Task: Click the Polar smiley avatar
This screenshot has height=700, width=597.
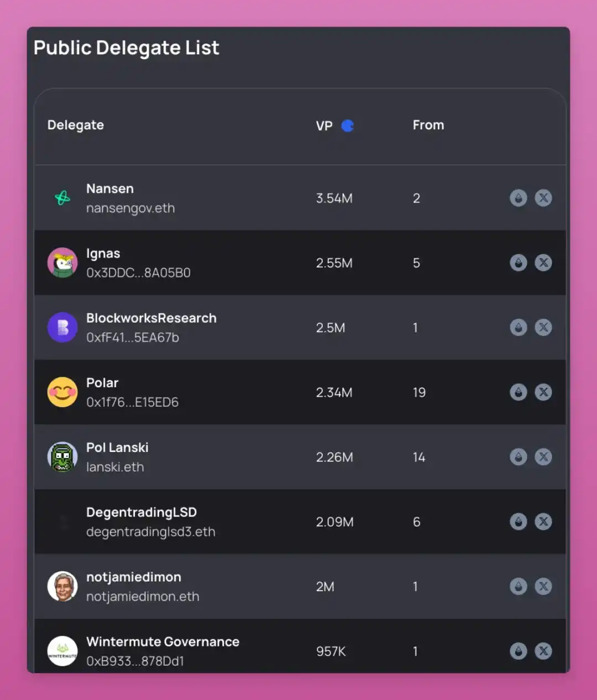Action: click(62, 392)
